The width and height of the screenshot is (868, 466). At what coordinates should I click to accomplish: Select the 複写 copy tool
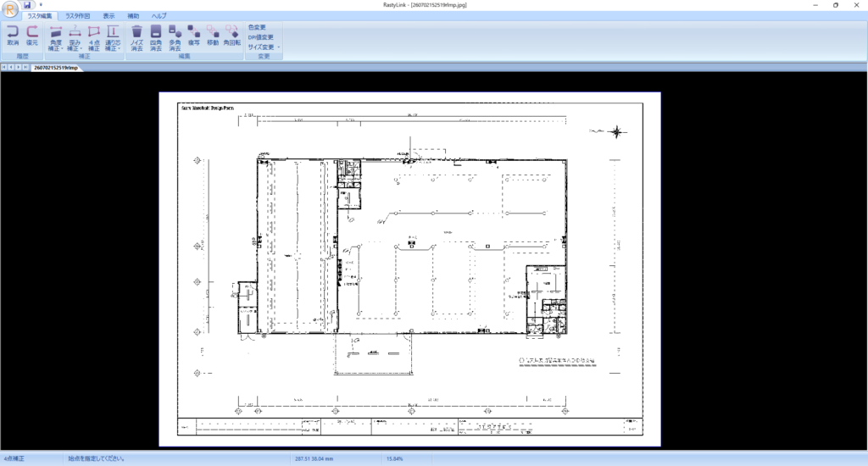(x=194, y=36)
